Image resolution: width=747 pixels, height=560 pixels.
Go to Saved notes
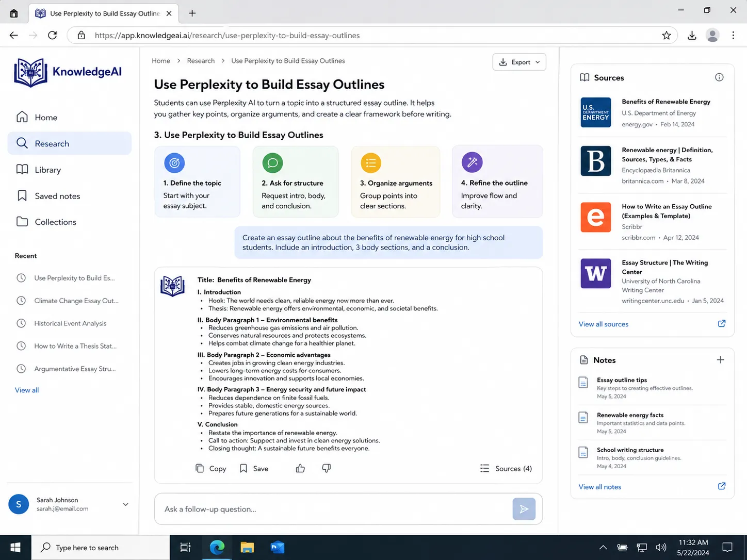tap(70, 196)
